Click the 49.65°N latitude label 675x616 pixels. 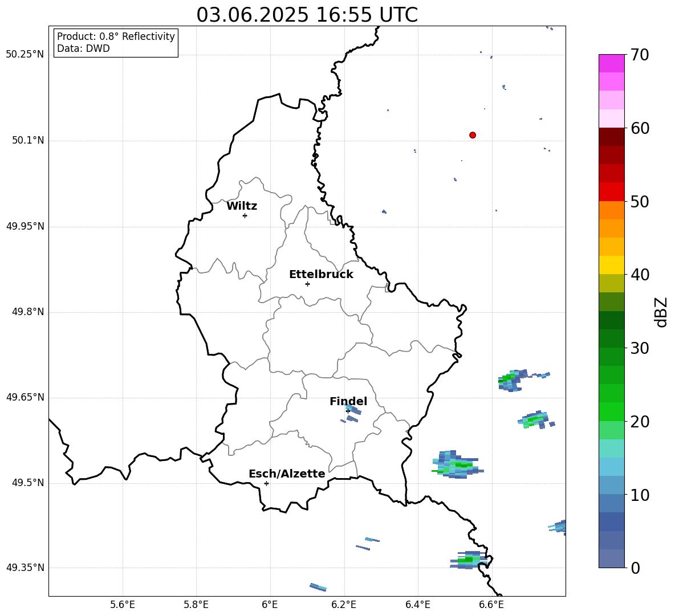click(25, 397)
